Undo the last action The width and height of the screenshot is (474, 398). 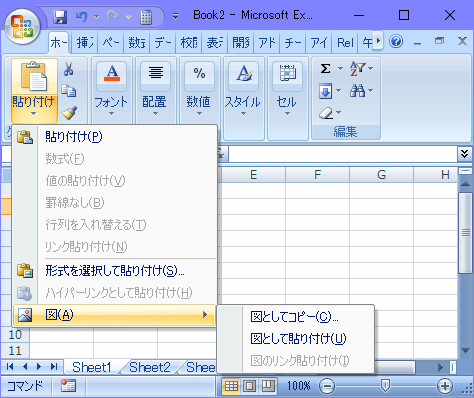pyautogui.click(x=82, y=16)
